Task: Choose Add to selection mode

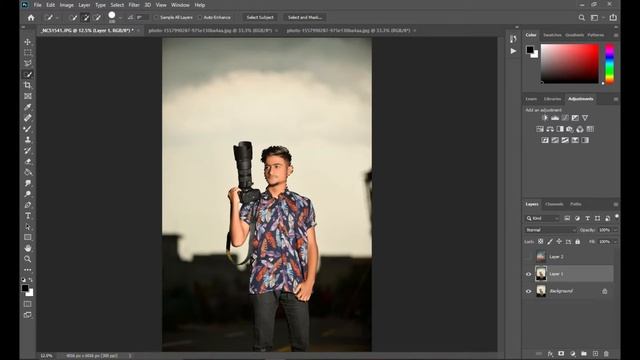Action: [x=85, y=18]
